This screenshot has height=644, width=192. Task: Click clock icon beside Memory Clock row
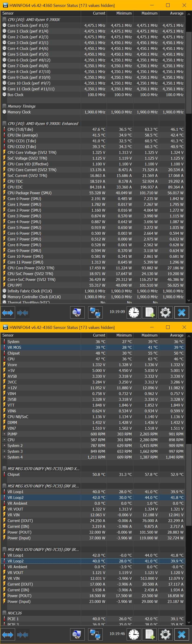point(4,112)
